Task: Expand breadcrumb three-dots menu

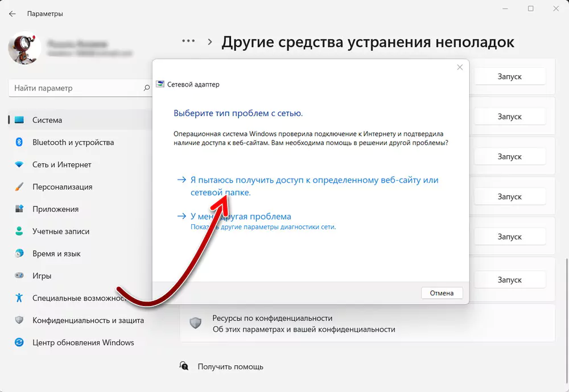Action: coord(188,41)
